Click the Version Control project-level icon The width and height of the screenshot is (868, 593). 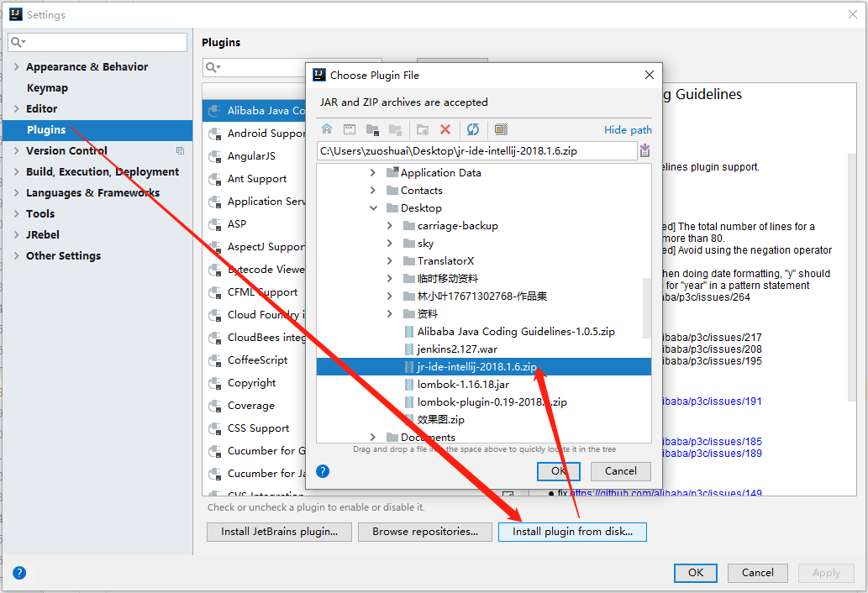[180, 150]
